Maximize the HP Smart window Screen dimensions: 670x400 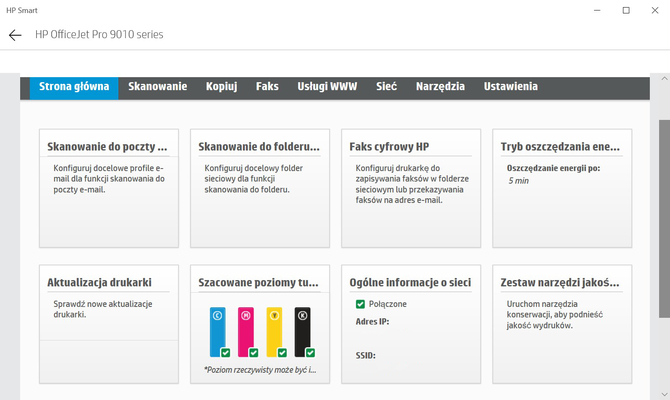click(x=626, y=10)
